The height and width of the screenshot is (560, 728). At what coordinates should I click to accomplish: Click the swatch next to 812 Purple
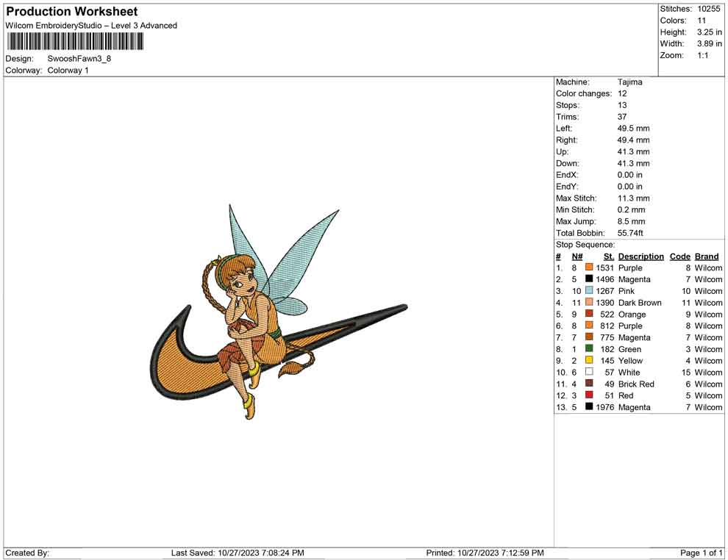589,326
